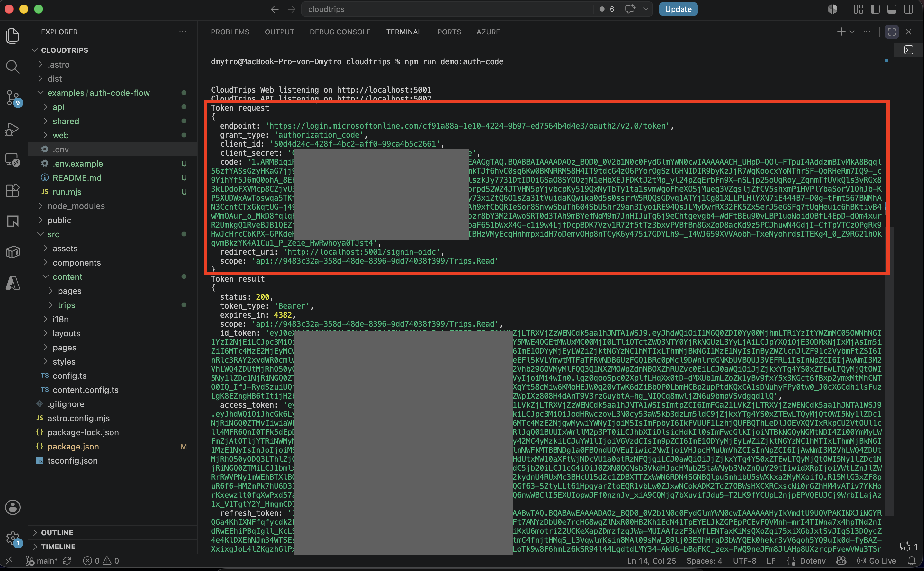
Task: Open the Copilot chat dropdown chevron
Action: click(x=646, y=9)
